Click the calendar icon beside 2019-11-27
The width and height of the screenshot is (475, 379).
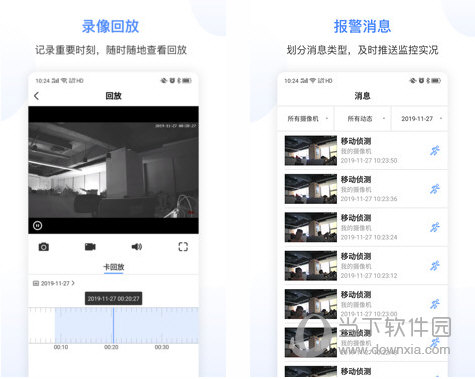[36, 283]
